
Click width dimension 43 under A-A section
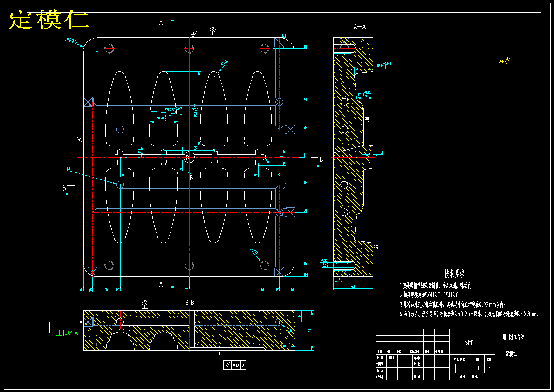click(353, 286)
